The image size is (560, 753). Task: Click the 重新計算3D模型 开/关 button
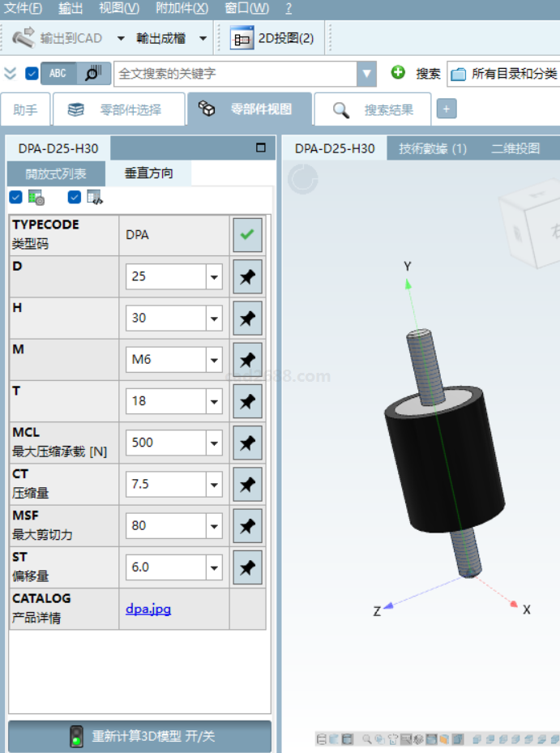(x=139, y=737)
